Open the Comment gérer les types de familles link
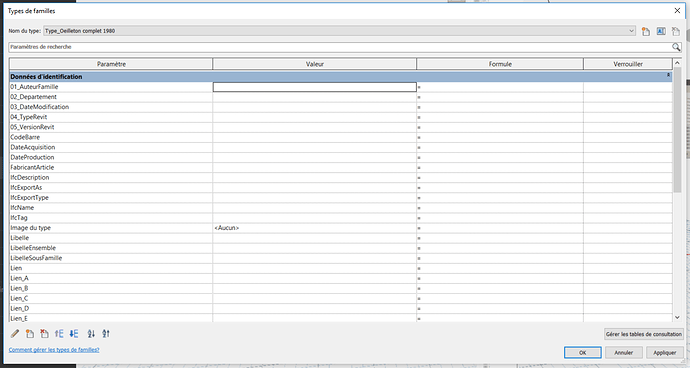The width and height of the screenshot is (690, 368). [54, 350]
